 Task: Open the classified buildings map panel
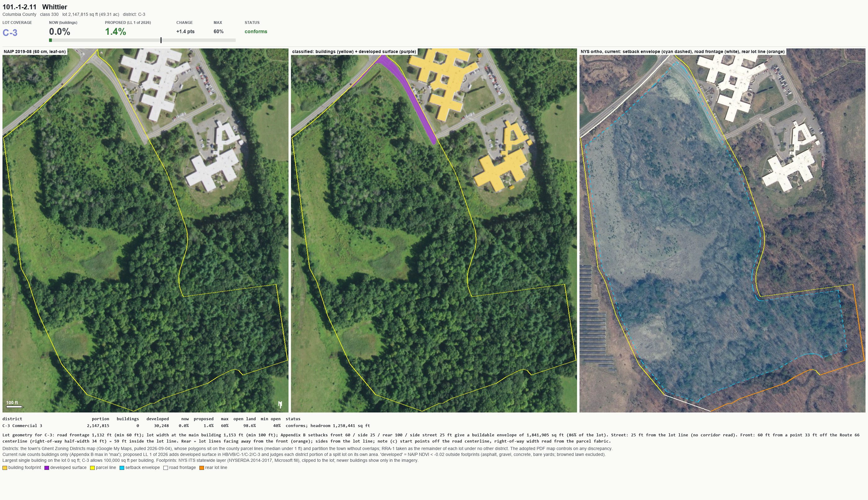[434, 230]
